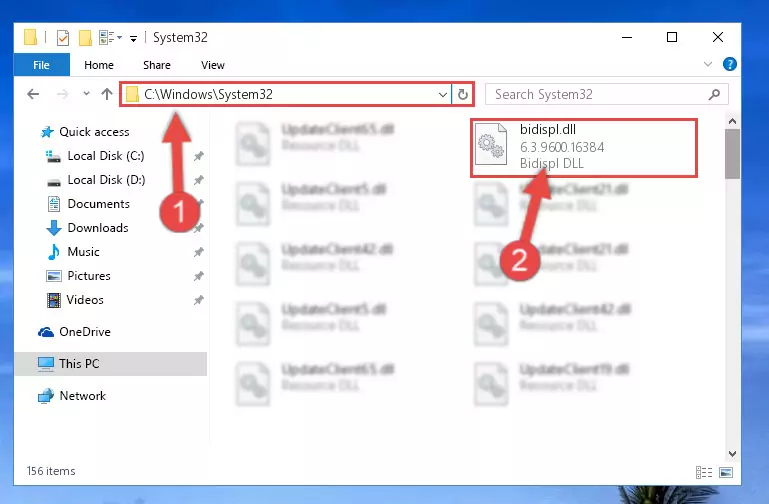This screenshot has width=769, height=504.
Task: Switch to the Share ribbon tab
Action: point(157,65)
